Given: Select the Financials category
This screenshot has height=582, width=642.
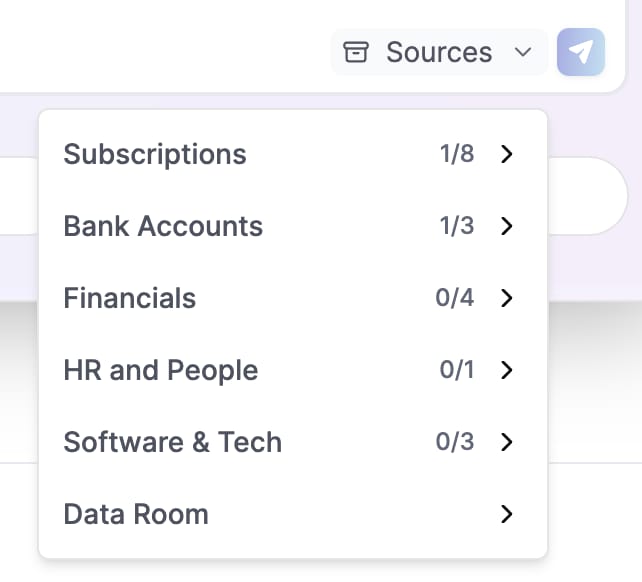Looking at the screenshot, I should click(x=293, y=298).
